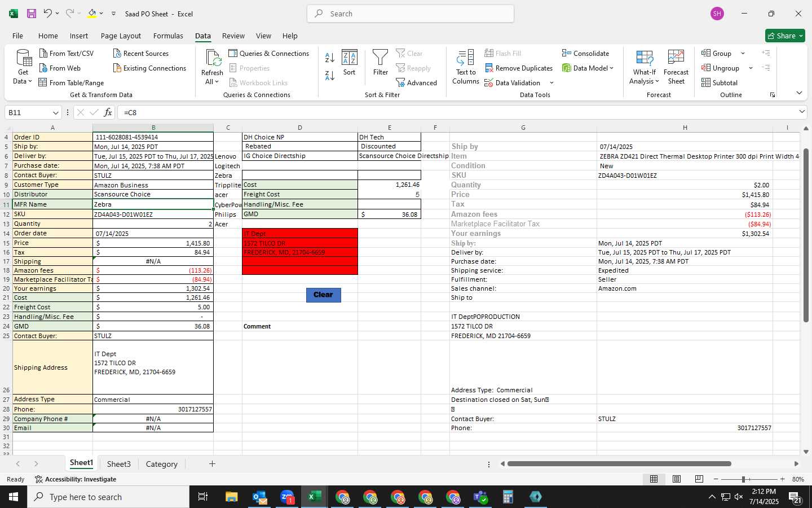
Task: Open Windows Start menu
Action: (14, 497)
